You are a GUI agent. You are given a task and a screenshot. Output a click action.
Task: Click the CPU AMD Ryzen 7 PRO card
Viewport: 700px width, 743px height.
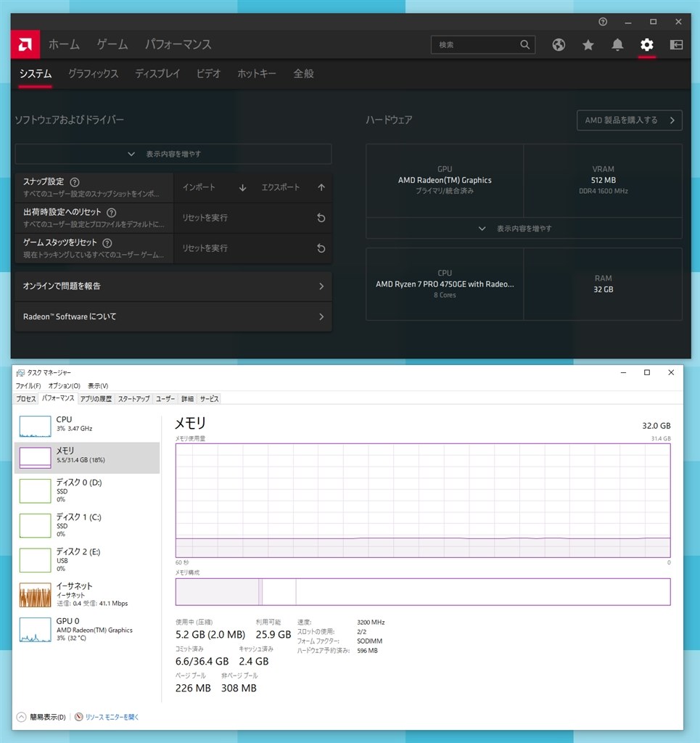445,284
